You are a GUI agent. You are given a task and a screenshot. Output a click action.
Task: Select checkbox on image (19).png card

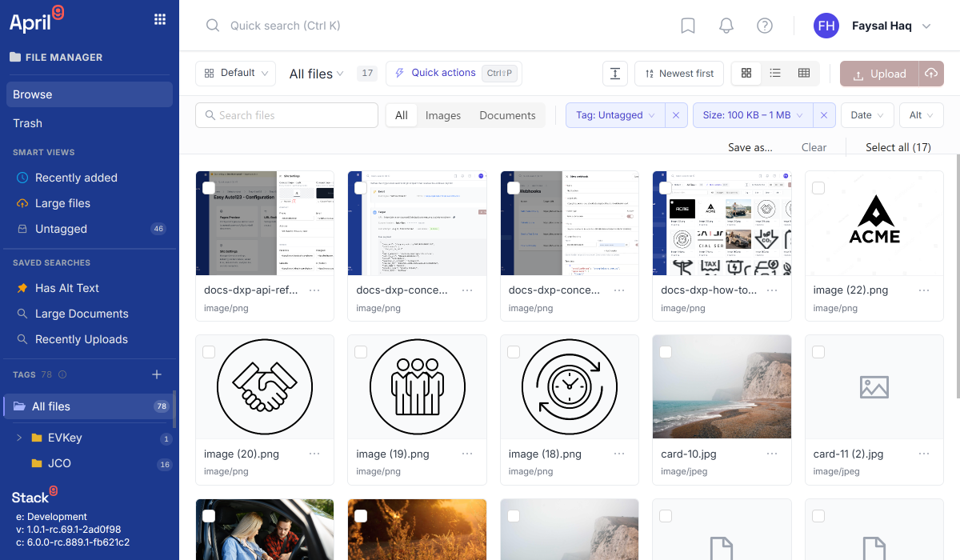pyautogui.click(x=361, y=352)
